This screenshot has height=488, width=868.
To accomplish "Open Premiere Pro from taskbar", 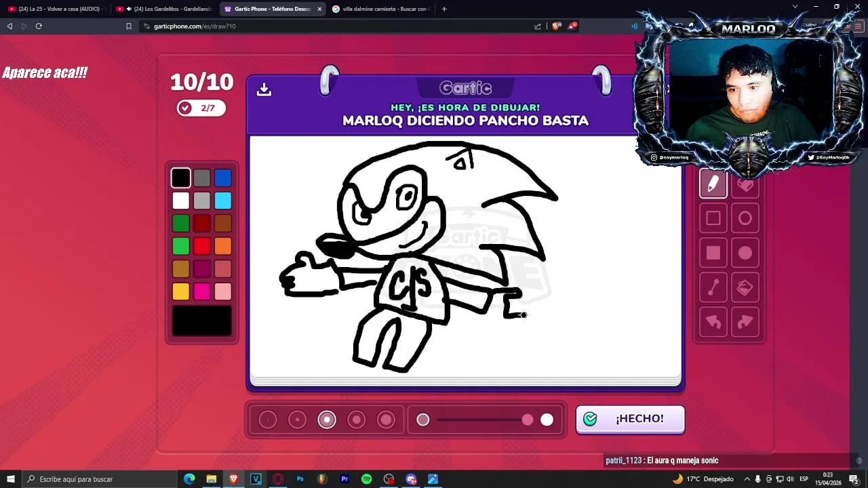I will (x=344, y=479).
